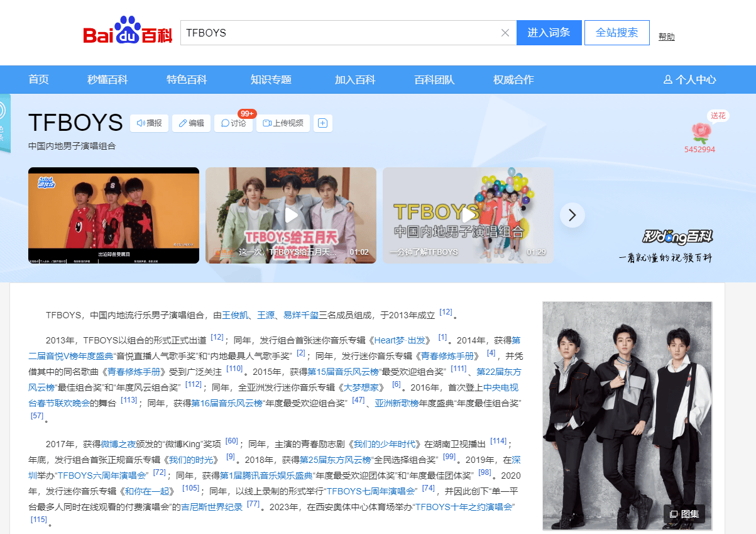Open the left edge side widget

5,124
